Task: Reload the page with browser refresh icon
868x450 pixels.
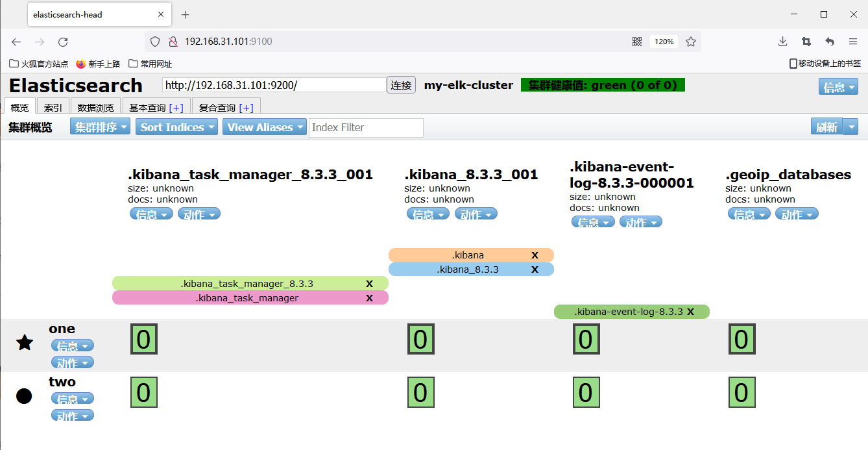Action: click(x=63, y=42)
